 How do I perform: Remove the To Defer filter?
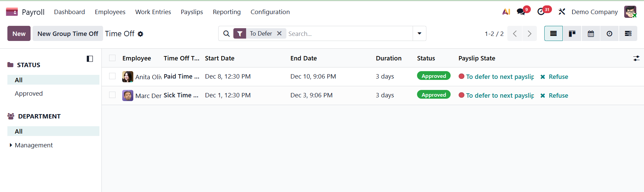(x=279, y=34)
